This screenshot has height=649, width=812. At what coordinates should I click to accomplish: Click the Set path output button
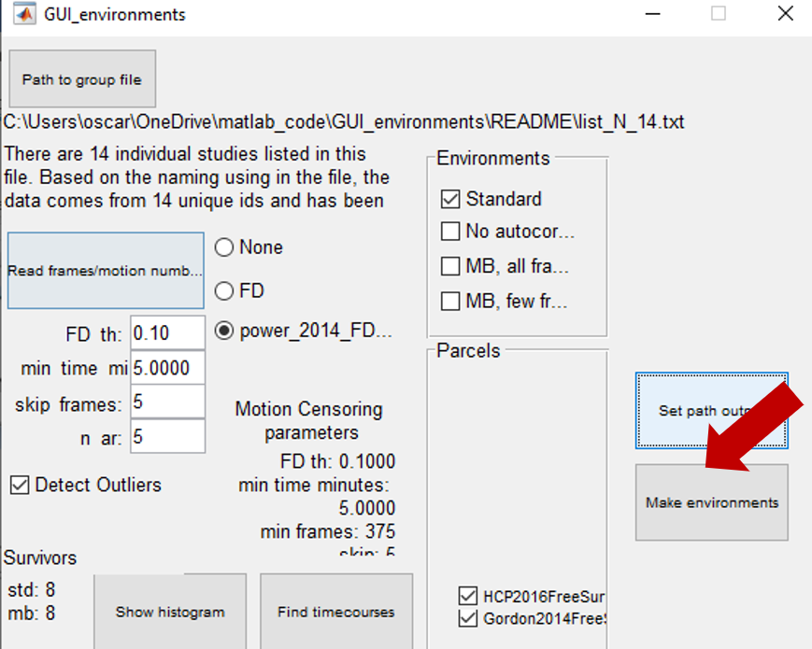click(x=712, y=411)
